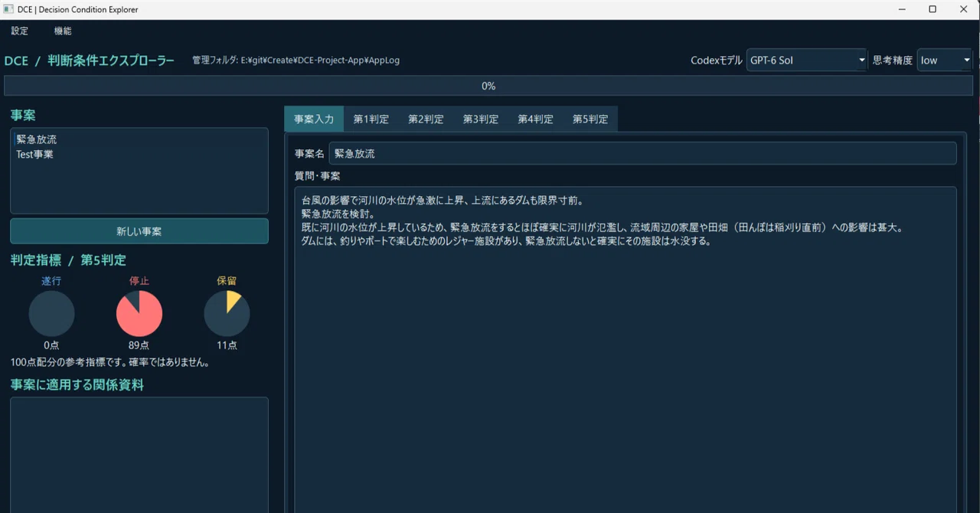This screenshot has height=513, width=980.
Task: Show the 第5判定 tab
Action: click(x=590, y=119)
